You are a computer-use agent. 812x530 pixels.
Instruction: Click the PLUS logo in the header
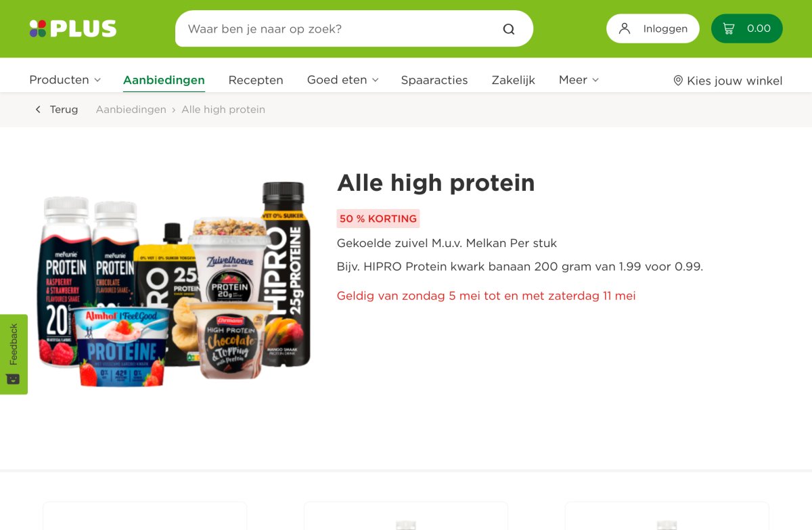click(x=73, y=28)
